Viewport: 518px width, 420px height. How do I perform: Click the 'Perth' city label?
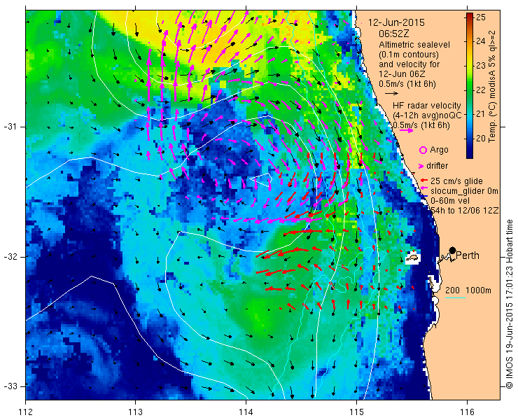(x=468, y=255)
